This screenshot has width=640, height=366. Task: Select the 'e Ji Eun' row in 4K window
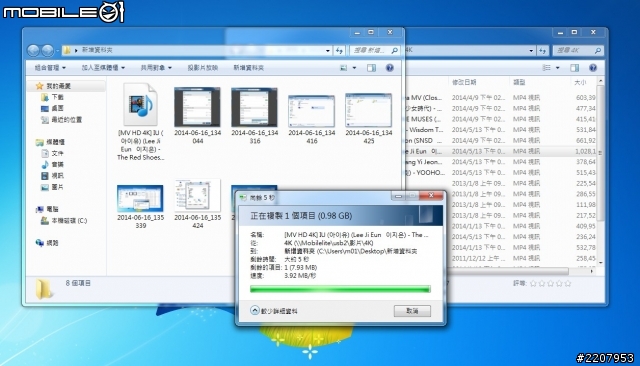[500, 151]
